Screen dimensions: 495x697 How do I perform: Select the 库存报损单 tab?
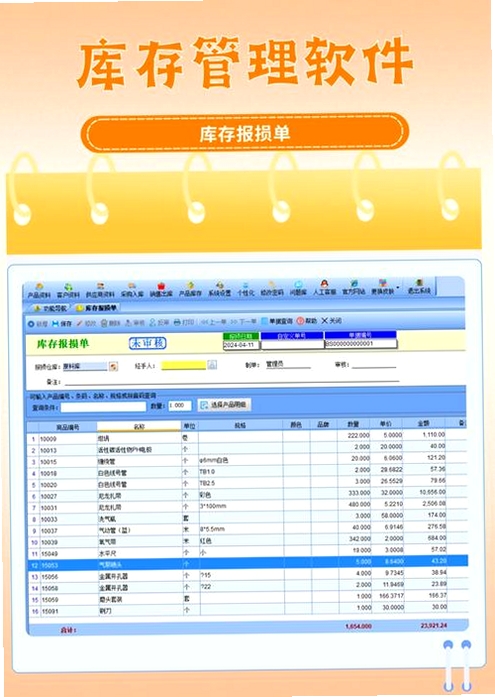click(x=96, y=308)
